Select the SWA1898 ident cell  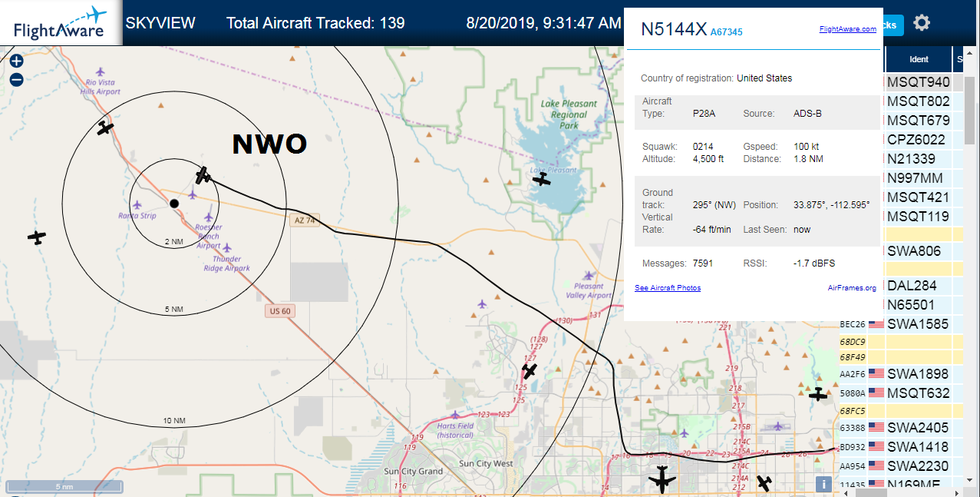coord(919,374)
